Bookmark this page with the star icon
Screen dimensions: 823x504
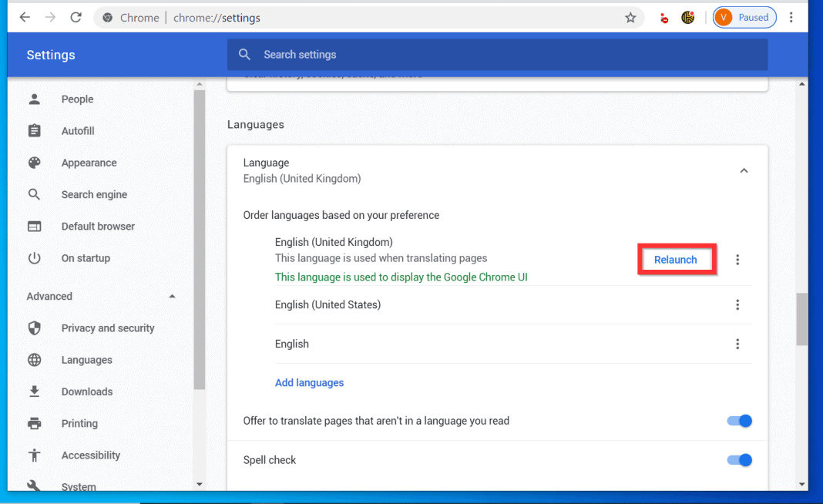point(630,18)
